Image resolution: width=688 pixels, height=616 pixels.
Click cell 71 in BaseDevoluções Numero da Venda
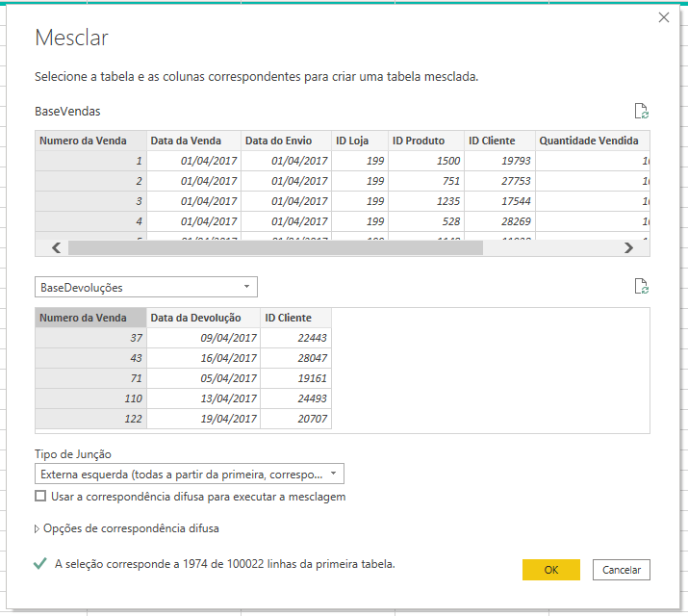click(90, 378)
